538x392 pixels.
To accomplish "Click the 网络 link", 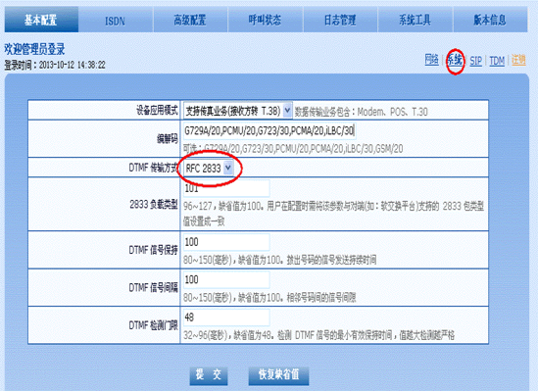I will point(431,60).
